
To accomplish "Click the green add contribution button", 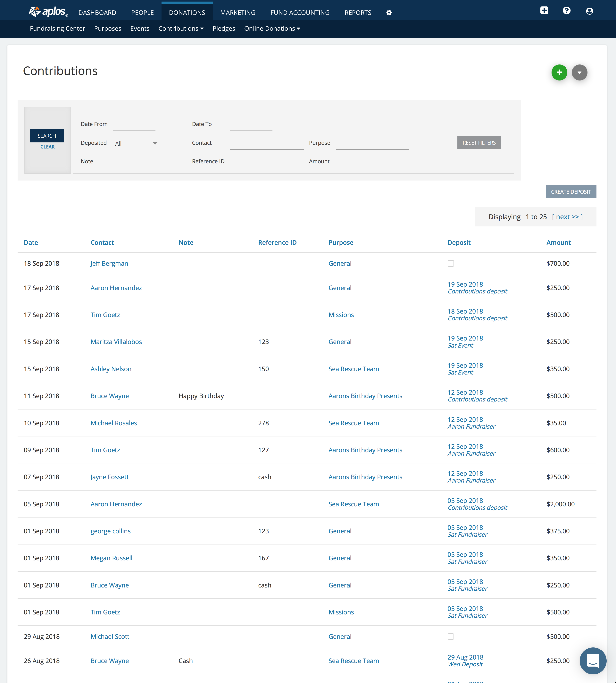I will (559, 72).
